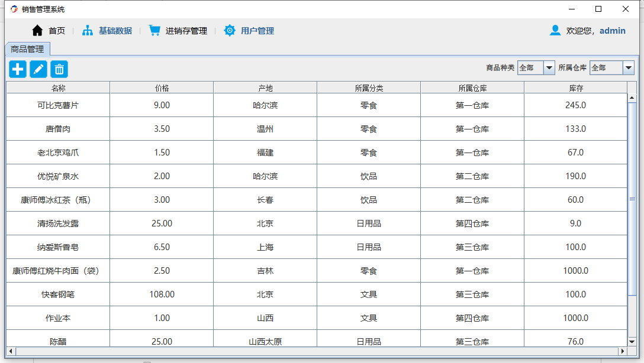Select the 清扬洗发露 name cell
The height and width of the screenshot is (363, 644).
58,223
